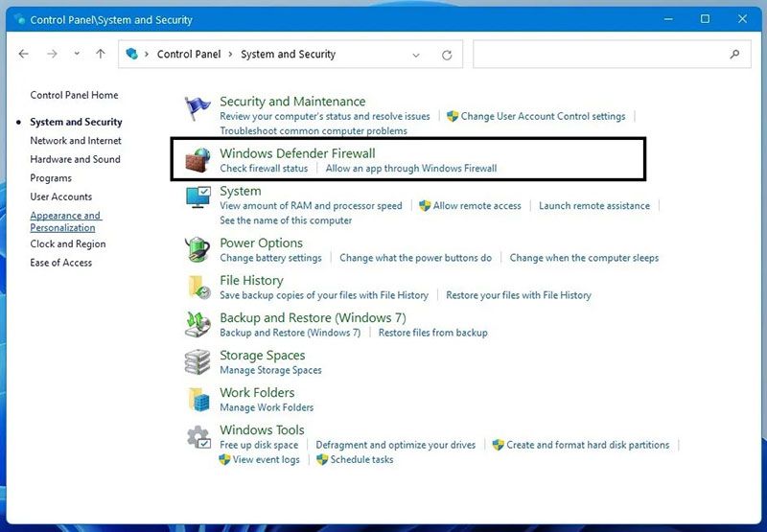Click the Windows Tools gear icon
The image size is (767, 532).
click(x=198, y=437)
